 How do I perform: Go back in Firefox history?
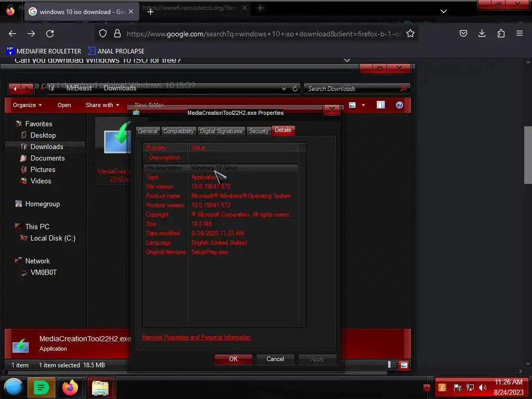click(12, 34)
